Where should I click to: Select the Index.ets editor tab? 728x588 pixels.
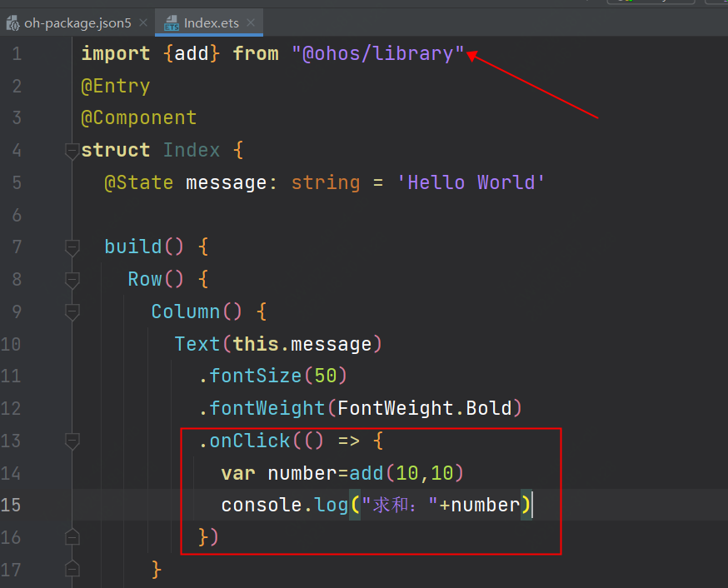tap(209, 22)
